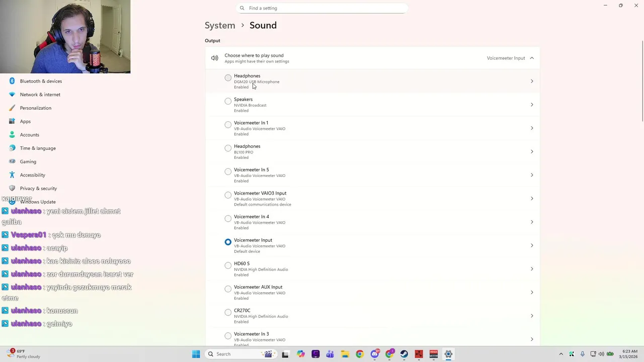The width and height of the screenshot is (644, 362).
Task: Open Accessibility settings
Action: point(32,175)
